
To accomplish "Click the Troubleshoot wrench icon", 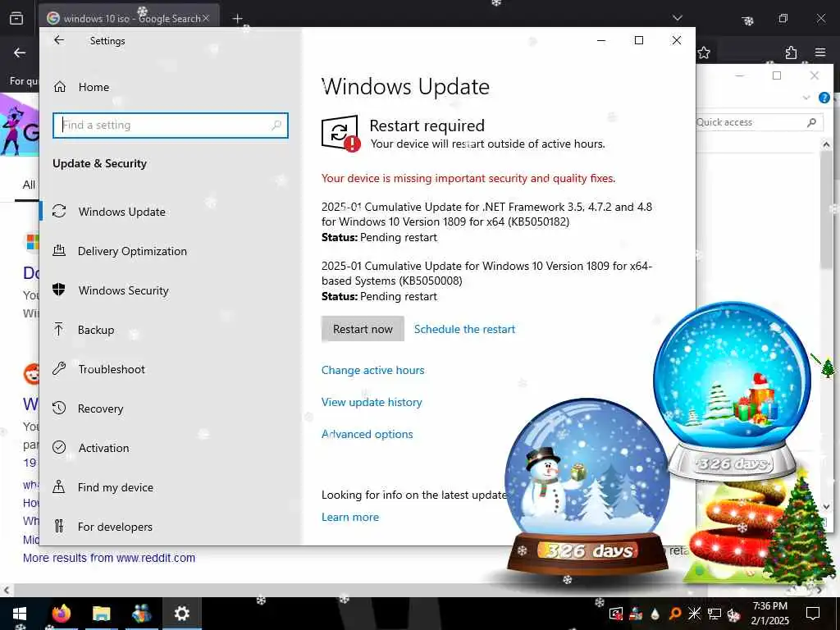I will tap(59, 368).
